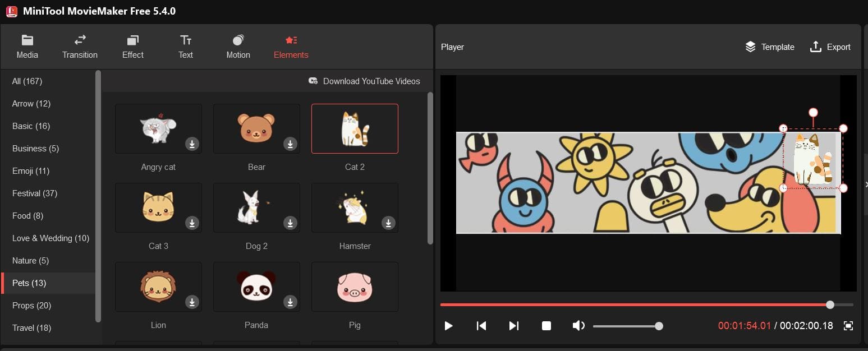Screen dimensions: 868x351
Task: Select the Cat 2 thumbnail
Action: click(355, 128)
